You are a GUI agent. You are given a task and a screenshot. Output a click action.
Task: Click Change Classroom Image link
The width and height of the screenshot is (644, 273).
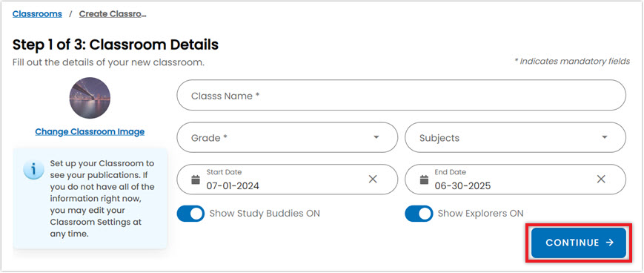coord(90,132)
